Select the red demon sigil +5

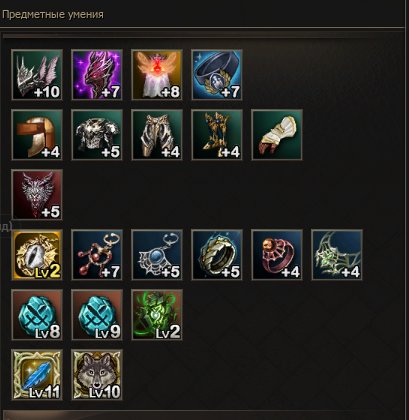click(x=37, y=195)
